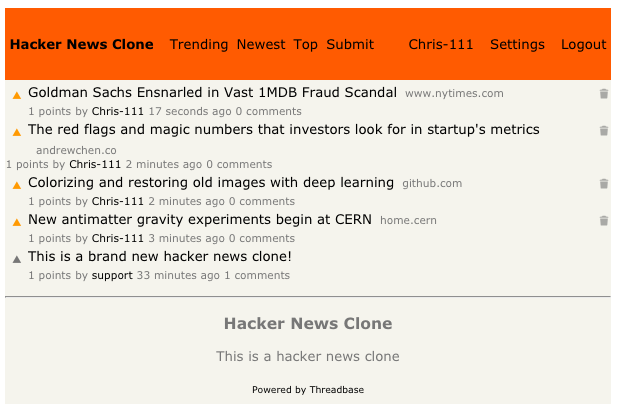The width and height of the screenshot is (617, 412).
Task: Log out using the Logout link
Action: pyautogui.click(x=583, y=45)
